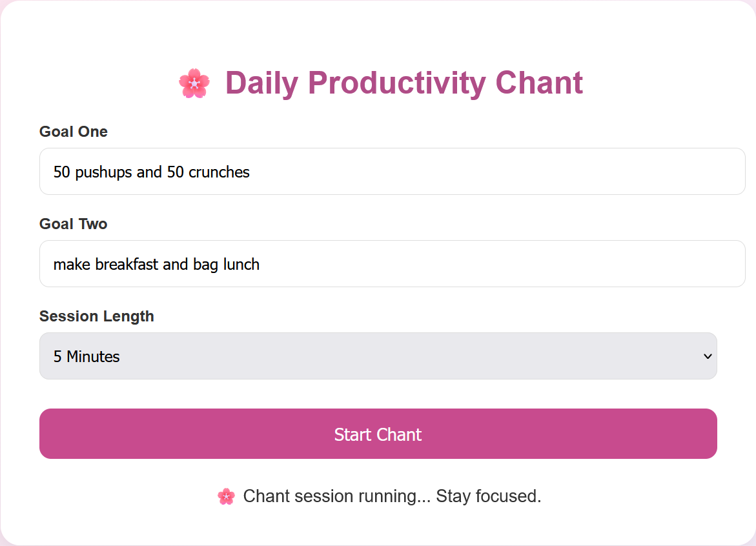
Task: Place cursor after '50 crunches' text
Action: point(250,172)
